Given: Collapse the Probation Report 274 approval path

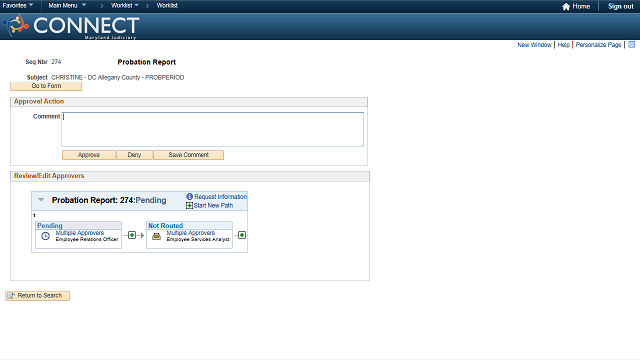Looking at the screenshot, I should coord(41,200).
